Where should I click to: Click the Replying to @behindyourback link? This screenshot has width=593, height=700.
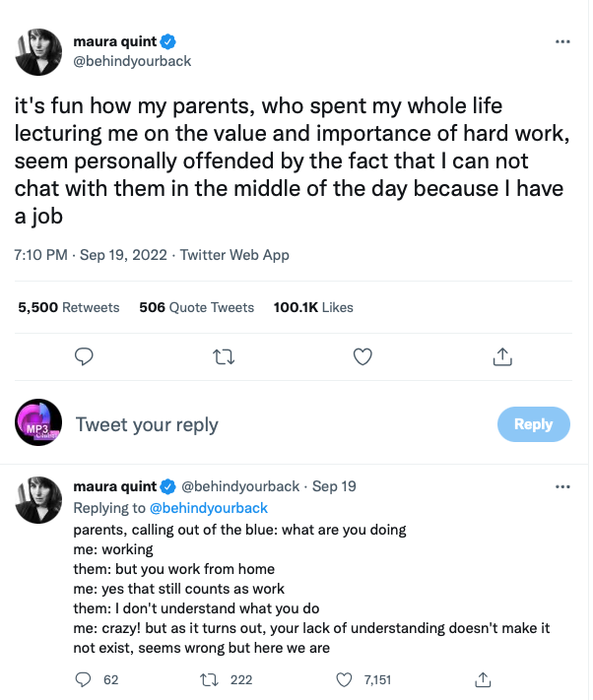[208, 508]
